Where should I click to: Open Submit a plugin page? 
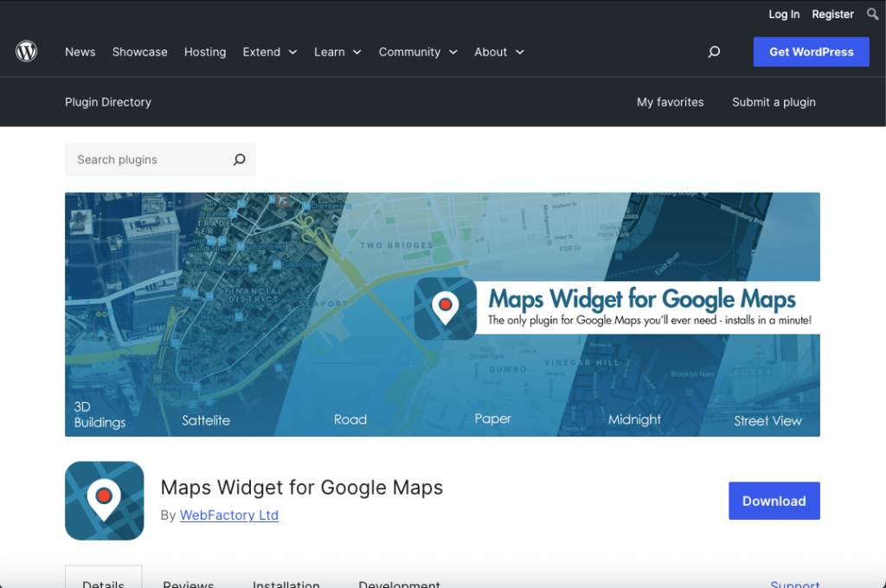(774, 102)
